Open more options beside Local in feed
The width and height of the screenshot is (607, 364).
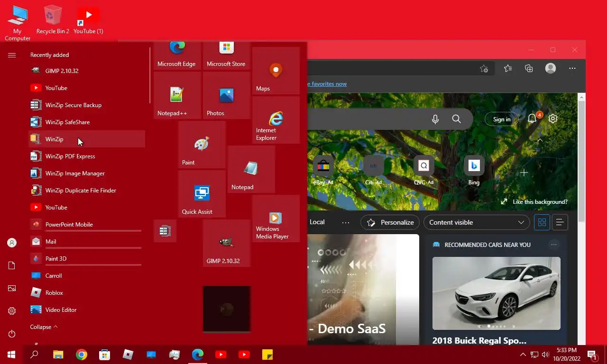(x=346, y=222)
